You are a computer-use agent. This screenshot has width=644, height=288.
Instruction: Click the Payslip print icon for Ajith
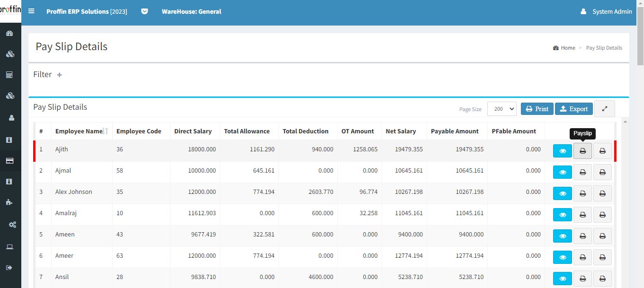pos(582,151)
